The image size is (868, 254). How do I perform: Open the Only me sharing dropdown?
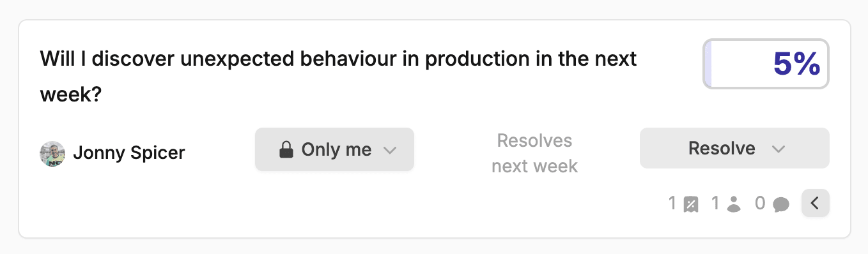[x=334, y=149]
